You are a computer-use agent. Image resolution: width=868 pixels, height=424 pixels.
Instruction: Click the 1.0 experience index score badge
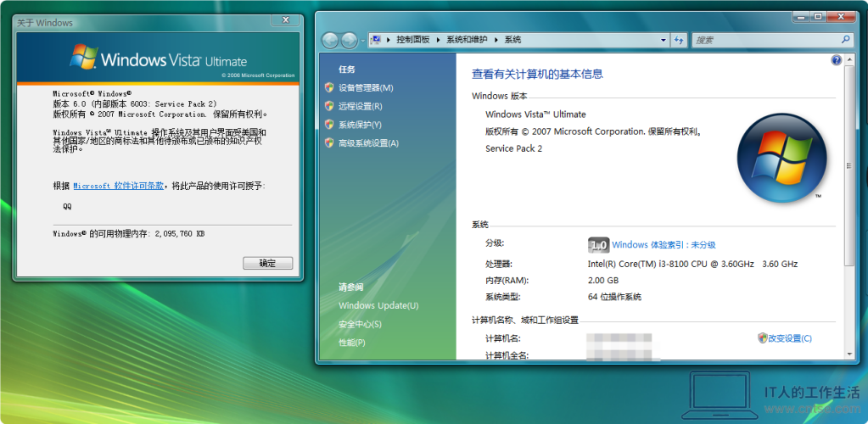[598, 245]
